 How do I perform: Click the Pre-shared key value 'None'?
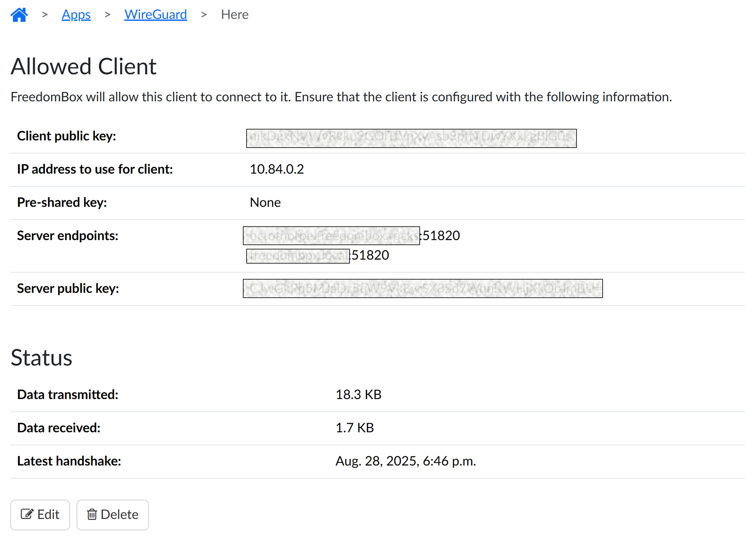(265, 202)
